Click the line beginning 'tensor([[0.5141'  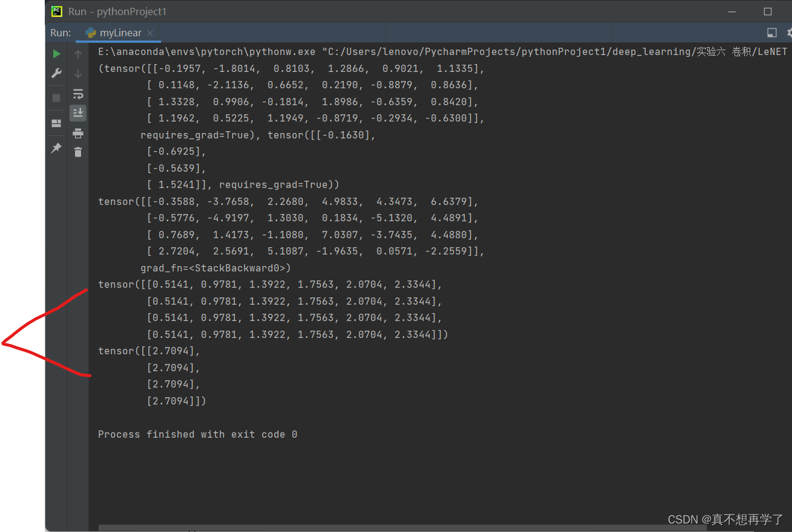(x=270, y=284)
